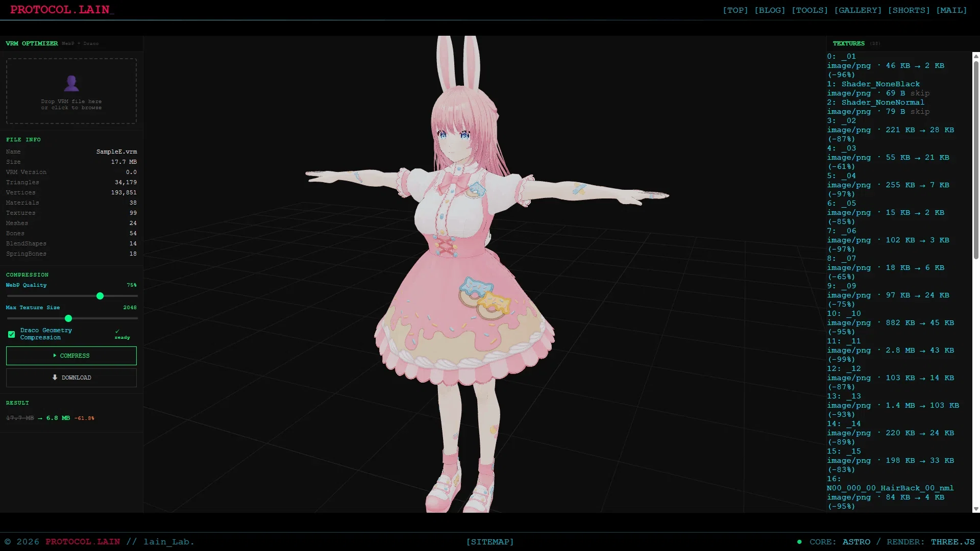Open the MAIL link

click(951, 10)
